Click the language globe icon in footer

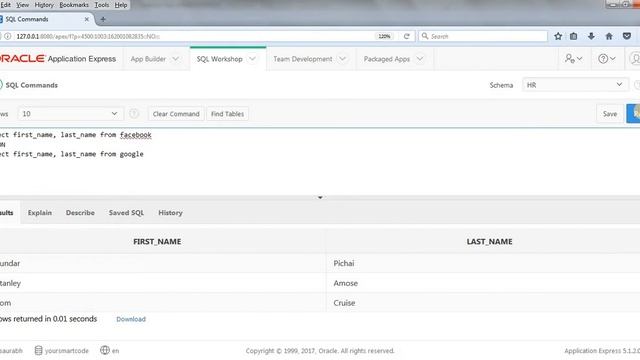105,350
